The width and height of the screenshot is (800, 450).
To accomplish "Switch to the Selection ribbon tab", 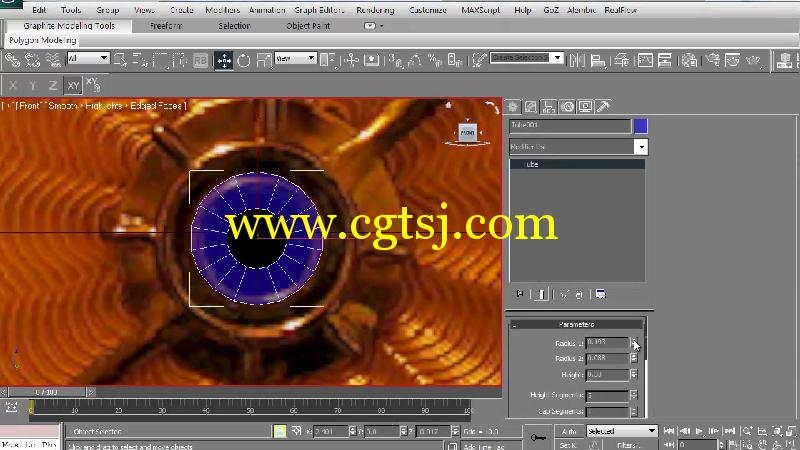I will 234,26.
